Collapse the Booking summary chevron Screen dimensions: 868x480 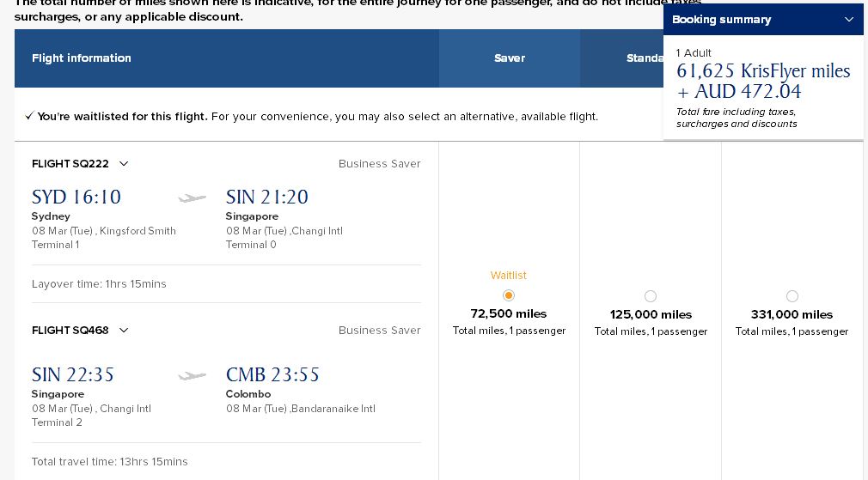pyautogui.click(x=848, y=20)
